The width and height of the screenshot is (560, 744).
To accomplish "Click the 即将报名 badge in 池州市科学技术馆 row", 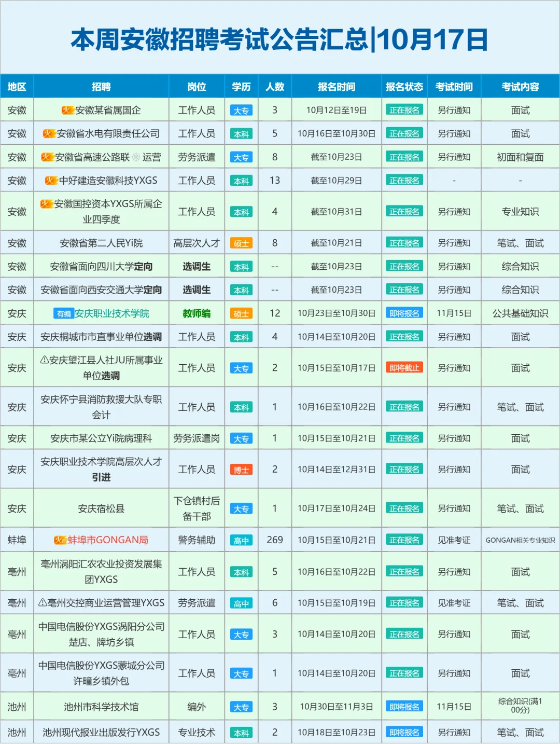I will 404,707.
